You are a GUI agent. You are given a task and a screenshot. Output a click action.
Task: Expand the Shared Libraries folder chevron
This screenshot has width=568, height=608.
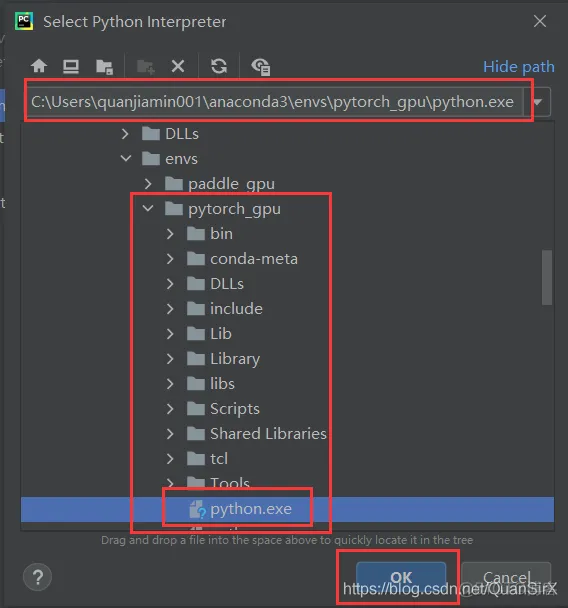click(x=170, y=434)
